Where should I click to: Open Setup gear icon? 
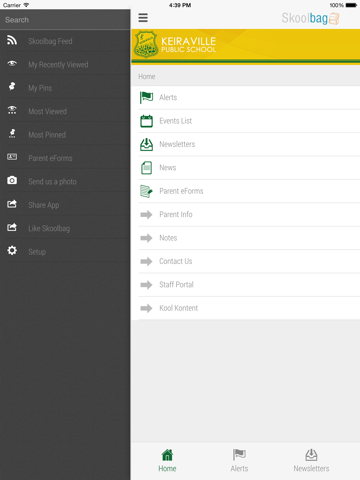click(x=12, y=250)
